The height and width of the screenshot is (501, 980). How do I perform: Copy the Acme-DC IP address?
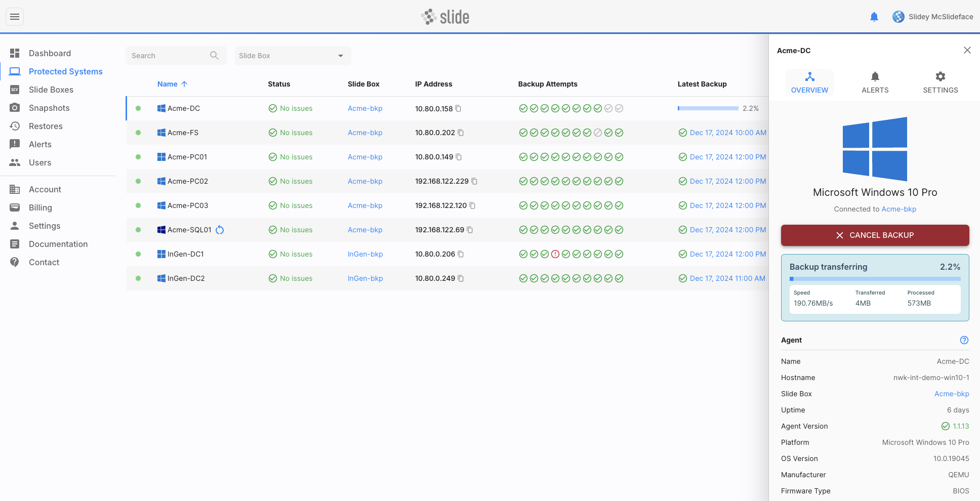coord(458,108)
